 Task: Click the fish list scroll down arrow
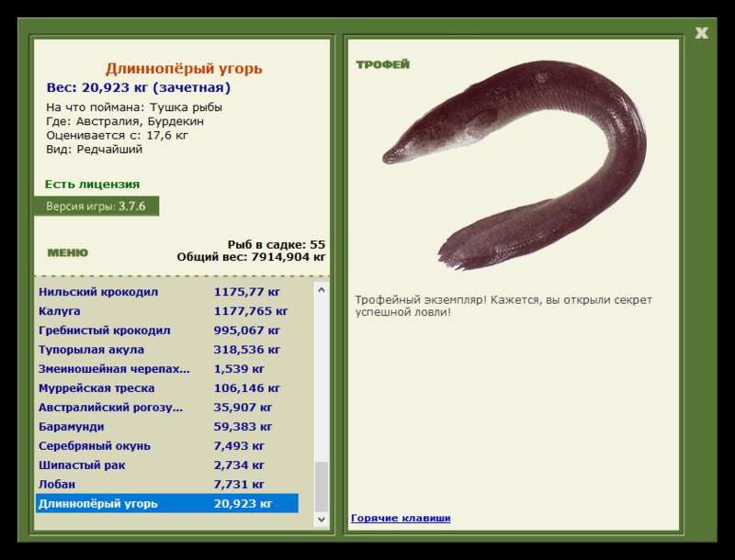coord(322,519)
